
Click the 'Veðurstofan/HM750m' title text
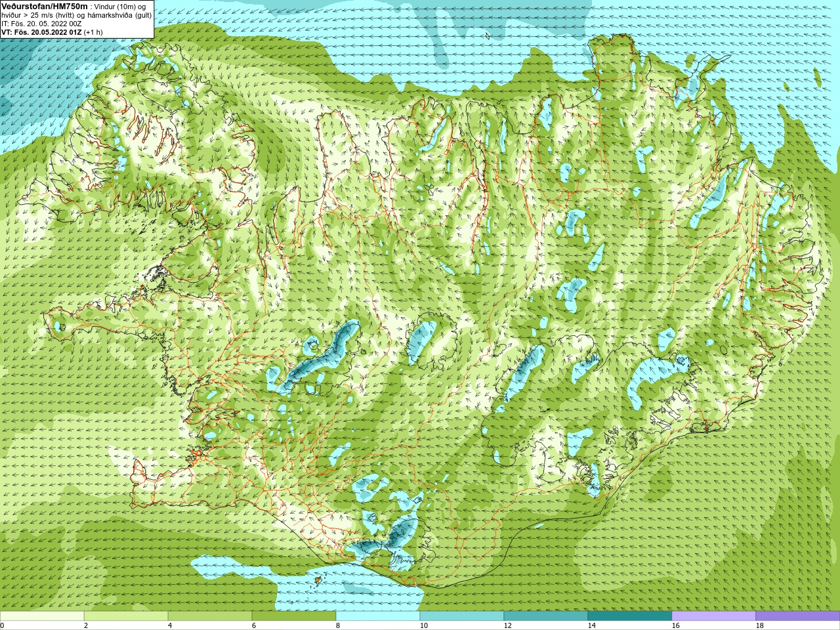[44, 6]
